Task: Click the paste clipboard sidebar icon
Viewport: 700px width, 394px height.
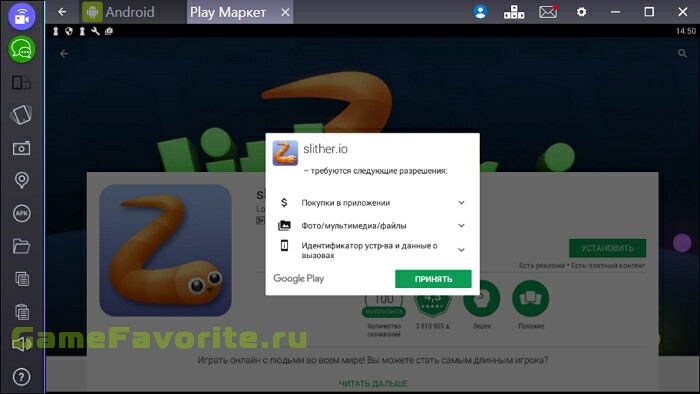Action: [x=22, y=311]
